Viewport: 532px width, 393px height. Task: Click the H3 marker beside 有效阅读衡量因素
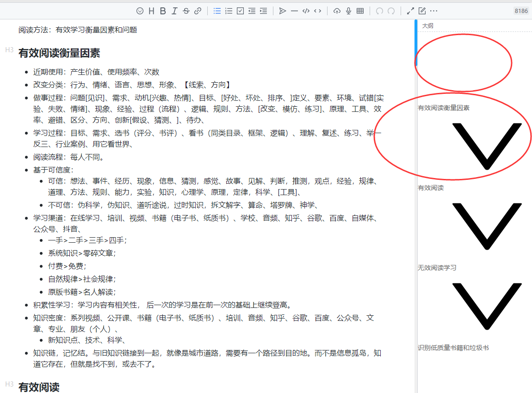click(9, 50)
